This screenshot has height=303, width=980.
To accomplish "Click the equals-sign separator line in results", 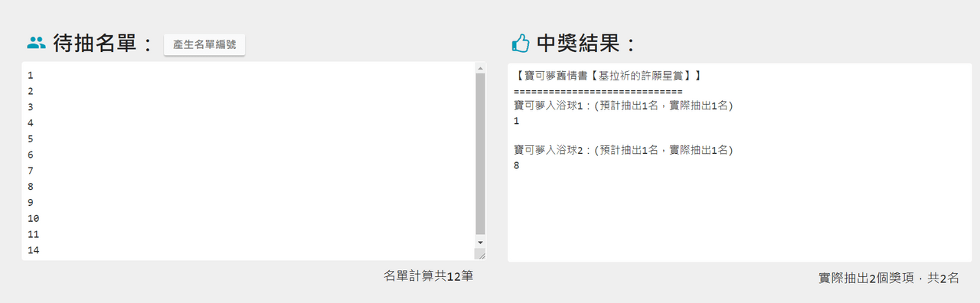I will tap(598, 91).
